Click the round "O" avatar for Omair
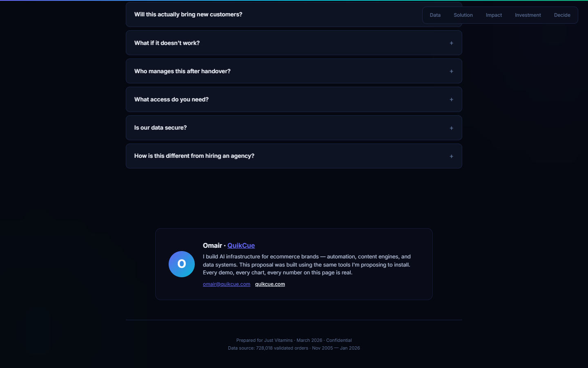 coord(182,264)
